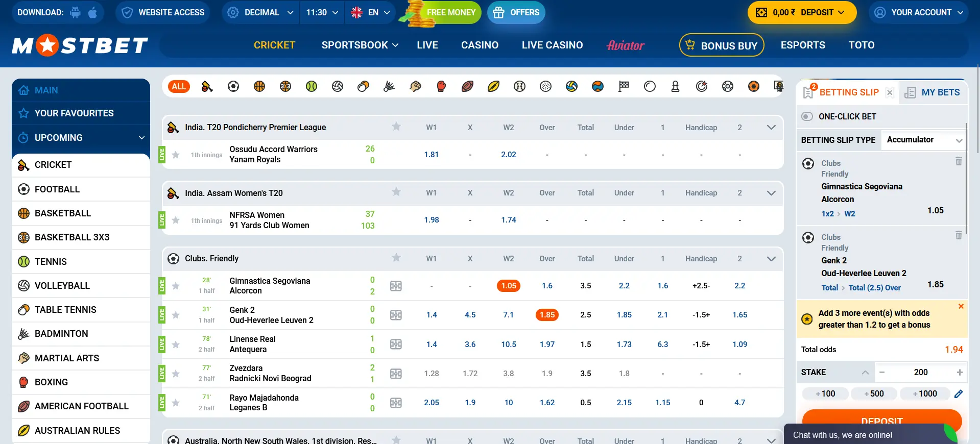Collapse the Clubs Friendly section
This screenshot has width=980, height=444.
click(x=771, y=259)
